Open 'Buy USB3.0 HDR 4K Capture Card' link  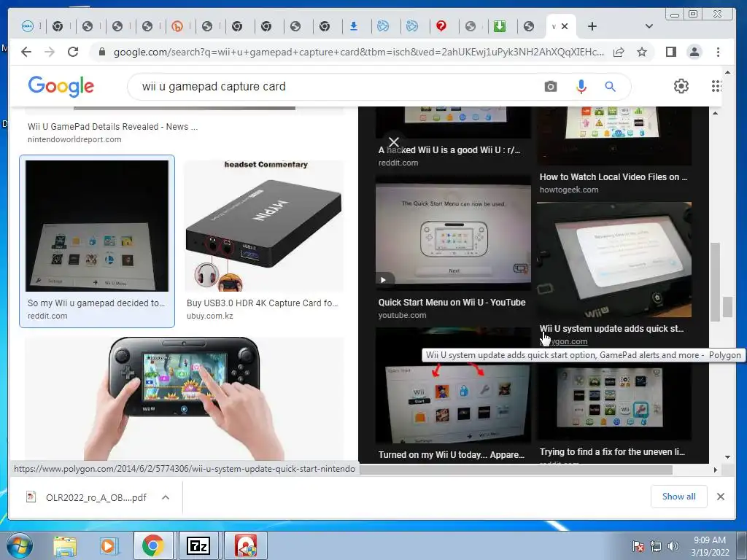262,303
